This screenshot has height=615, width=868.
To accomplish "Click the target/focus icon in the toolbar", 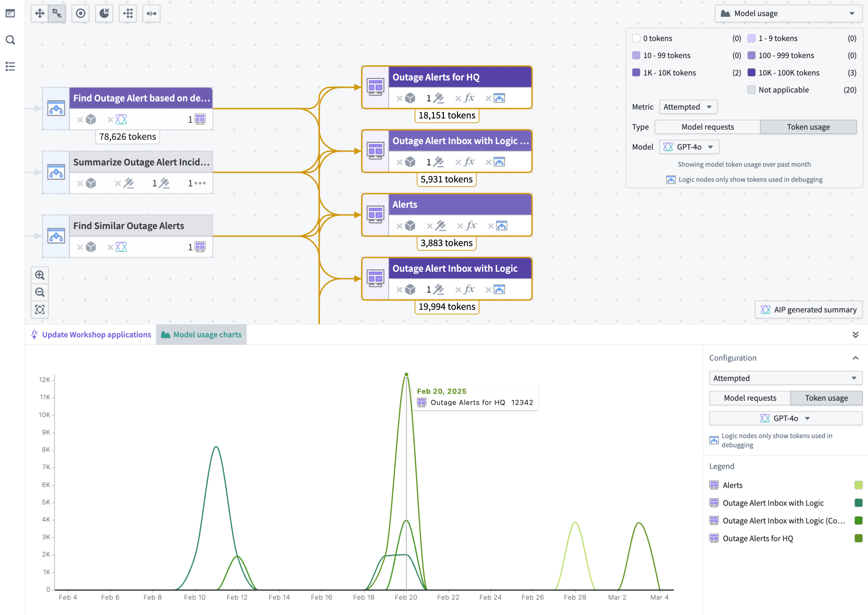I will pyautogui.click(x=80, y=13).
